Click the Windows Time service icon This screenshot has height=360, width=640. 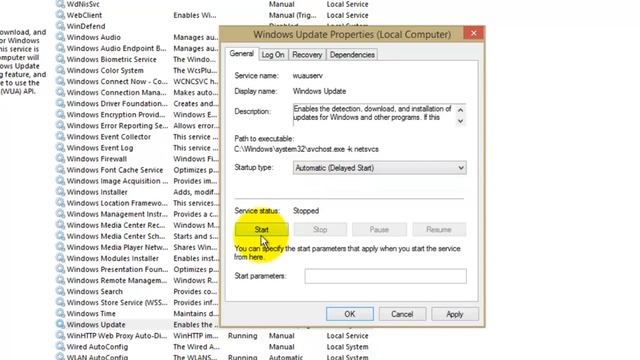(60, 313)
